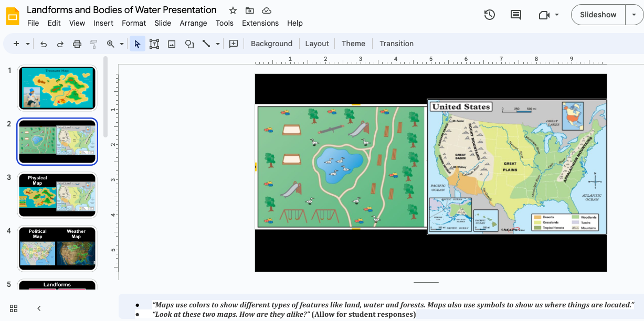Undo the last action
The image size is (644, 321).
tap(44, 44)
